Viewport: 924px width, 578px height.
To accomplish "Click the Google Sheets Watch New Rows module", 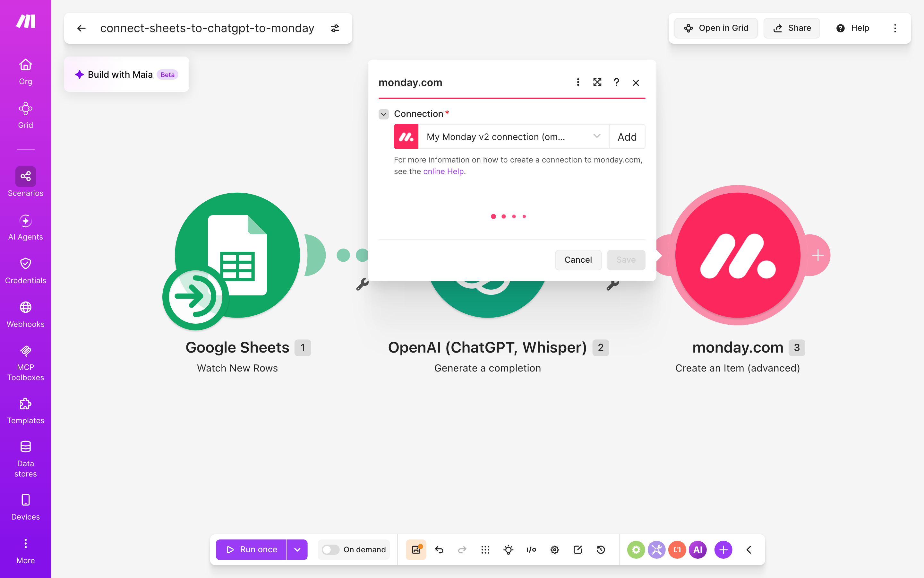I will [237, 255].
